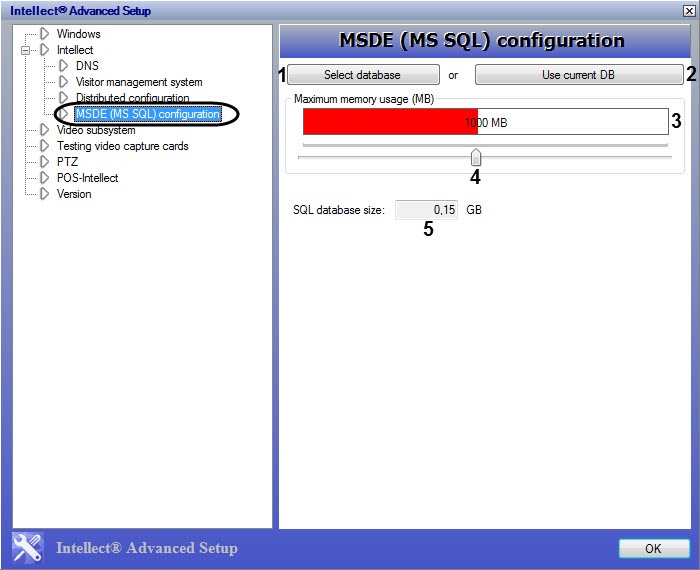Screen dimensions: 700x570
Task: Select the Intellect tree item
Action: coord(75,50)
